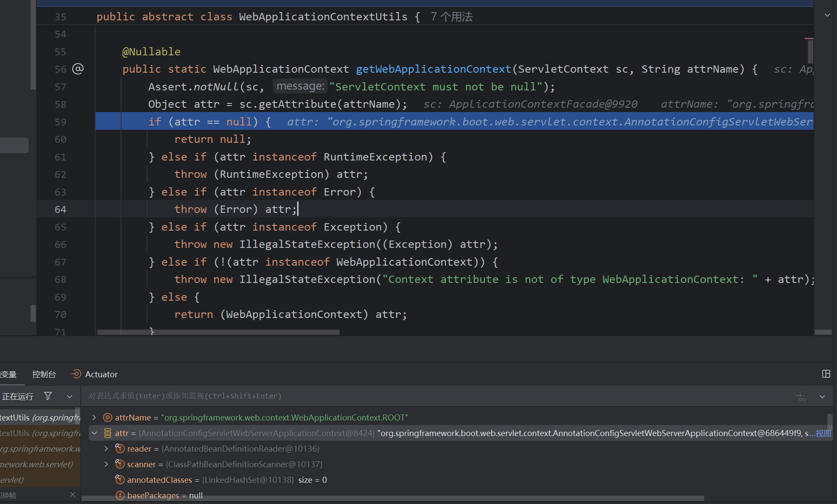Image resolution: width=837 pixels, height=504 pixels.
Task: Click the add watch glasses icon
Action: [x=801, y=396]
